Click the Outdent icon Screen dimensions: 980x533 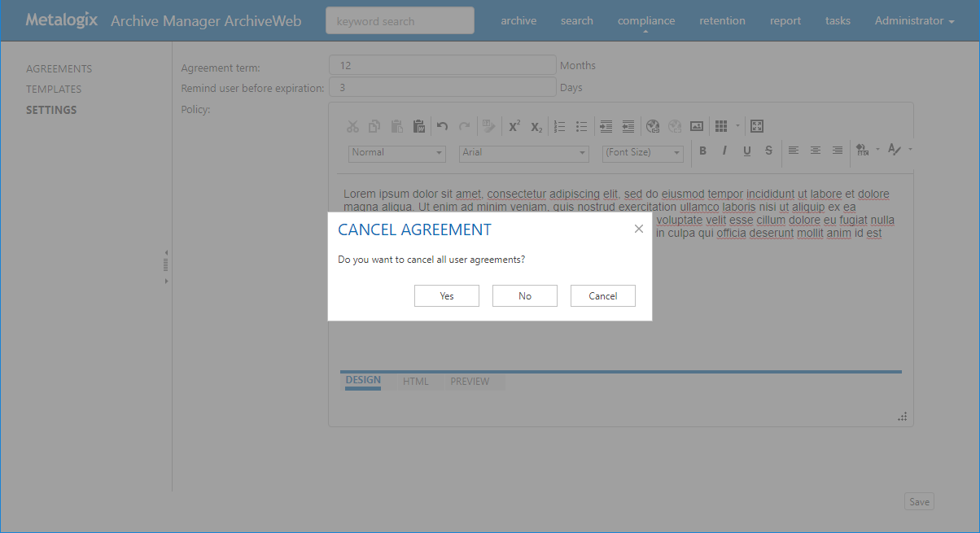click(x=628, y=126)
